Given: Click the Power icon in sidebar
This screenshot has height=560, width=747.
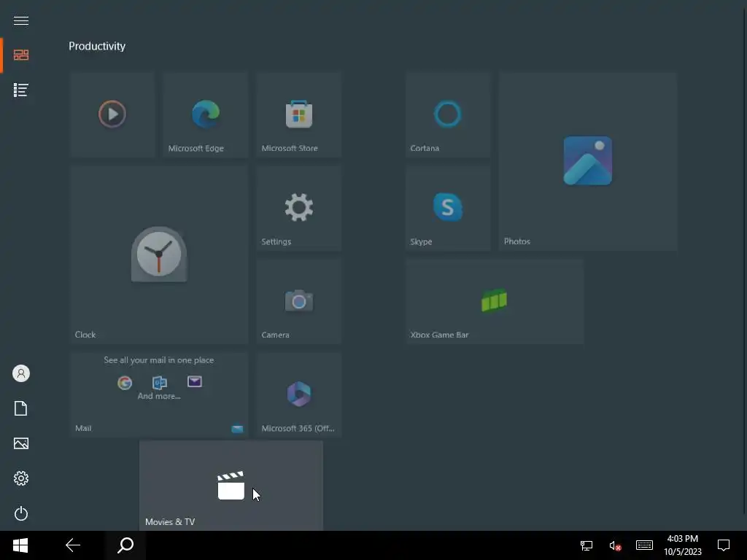Looking at the screenshot, I should pos(21,513).
